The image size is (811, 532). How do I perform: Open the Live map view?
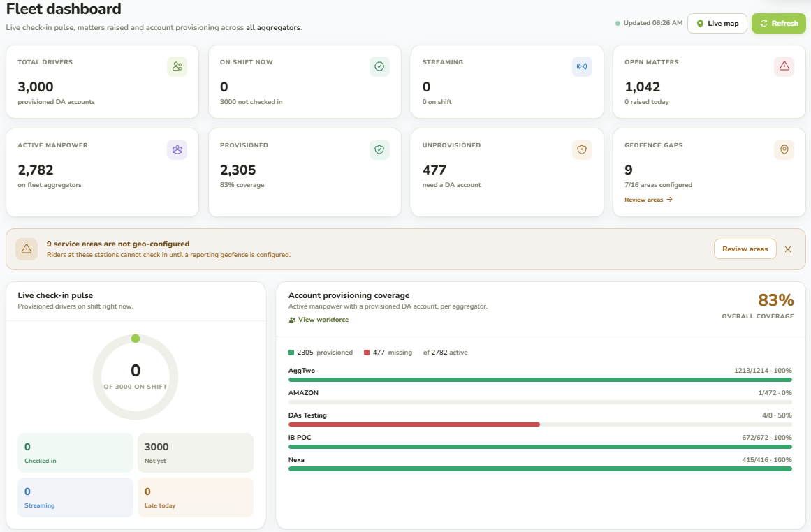(717, 23)
